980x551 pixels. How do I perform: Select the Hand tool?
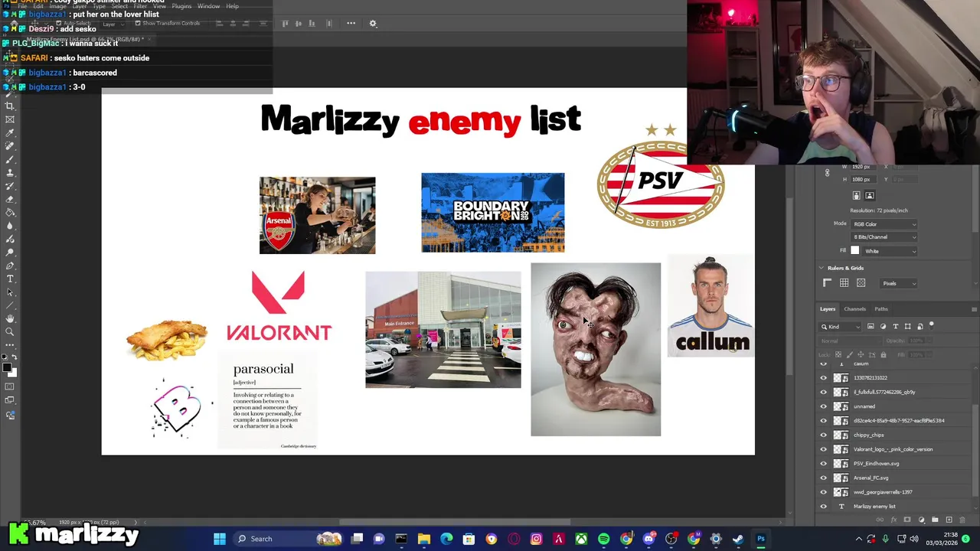[10, 318]
